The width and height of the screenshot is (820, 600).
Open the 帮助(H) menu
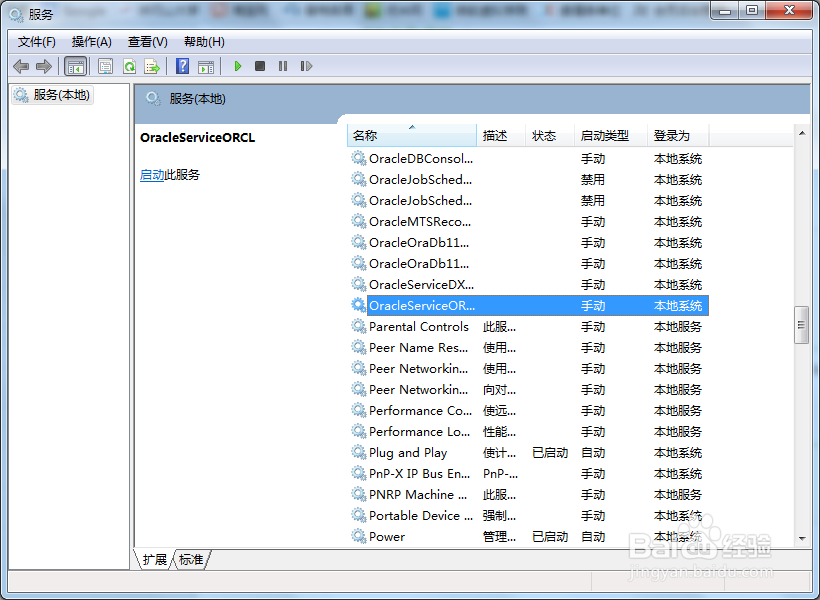(x=204, y=42)
